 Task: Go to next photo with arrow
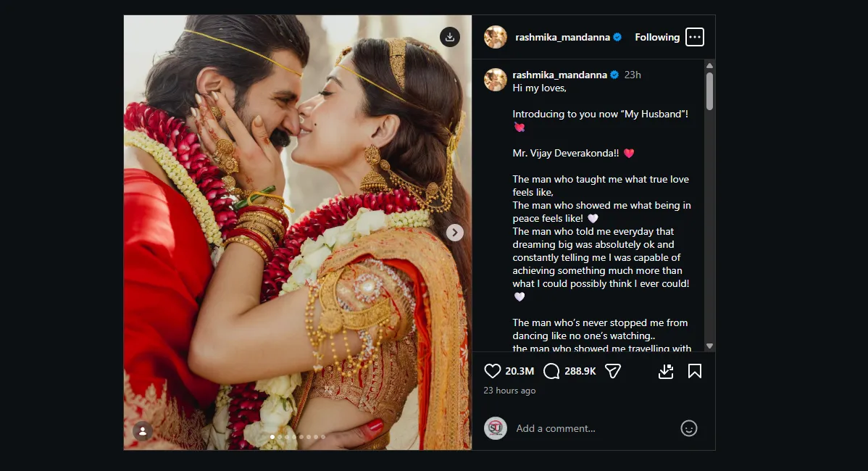click(454, 232)
